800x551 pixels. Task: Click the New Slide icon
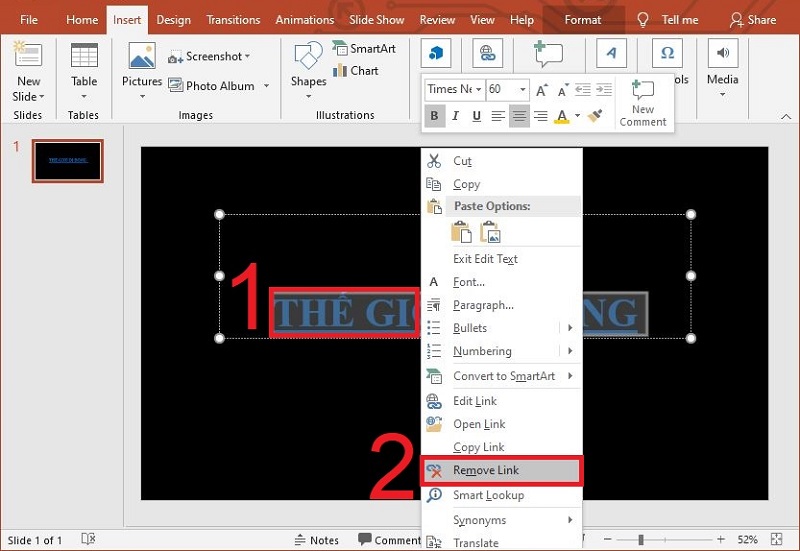pyautogui.click(x=28, y=55)
